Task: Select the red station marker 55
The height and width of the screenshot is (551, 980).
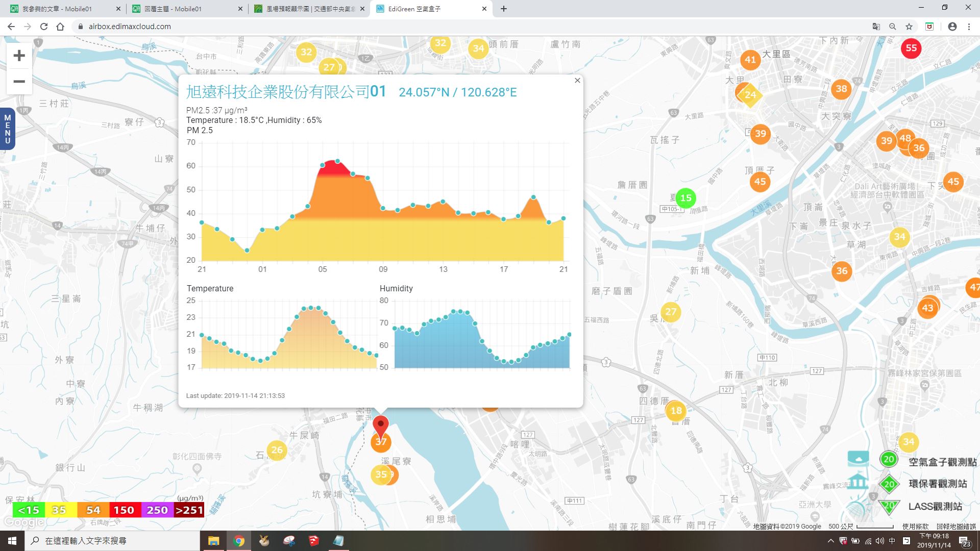Action: pos(911,48)
